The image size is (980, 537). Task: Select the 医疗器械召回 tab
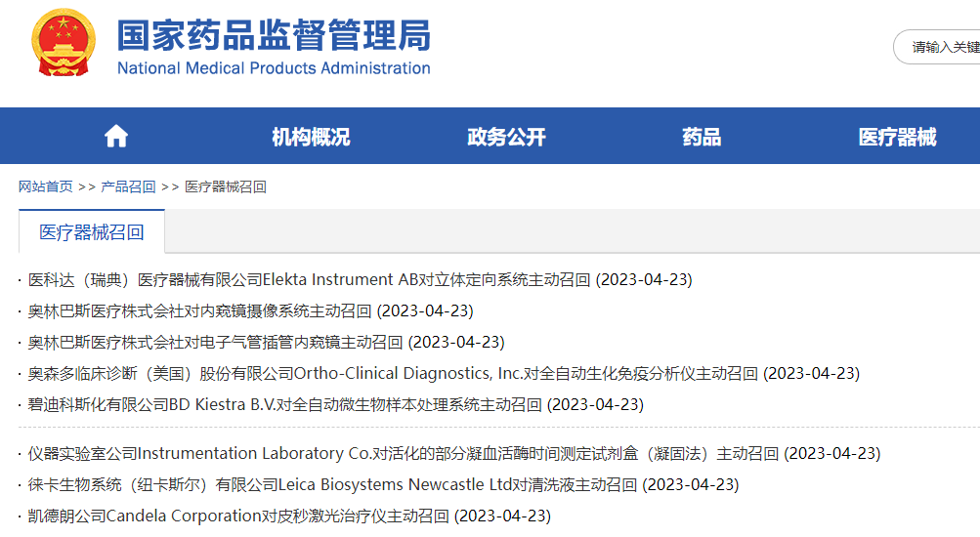92,232
